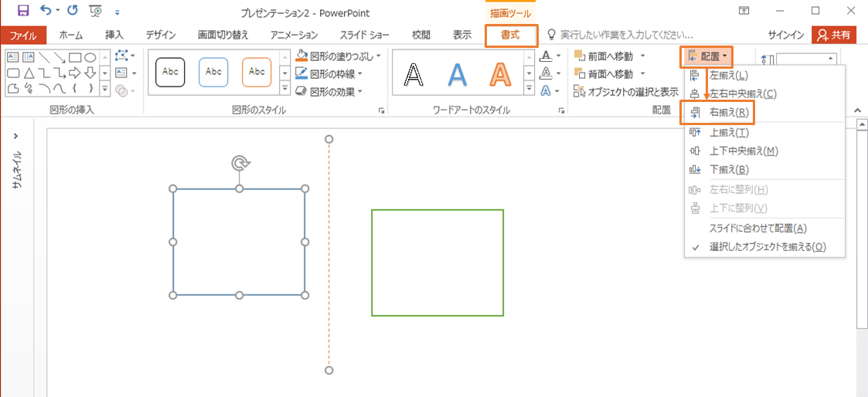The image size is (868, 397).
Task: Click the Save icon in quick access toolbar
Action: [x=22, y=11]
